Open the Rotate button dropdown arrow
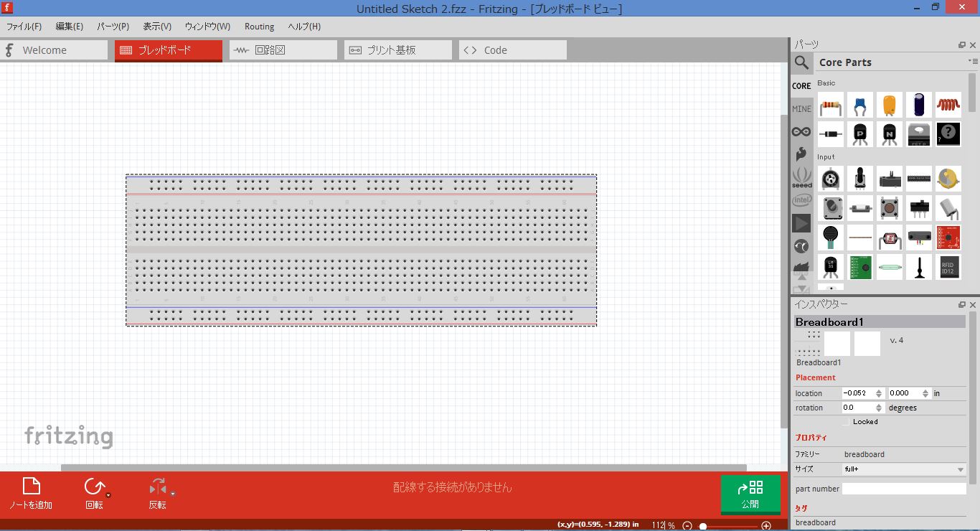This screenshot has width=980, height=531. point(108,494)
